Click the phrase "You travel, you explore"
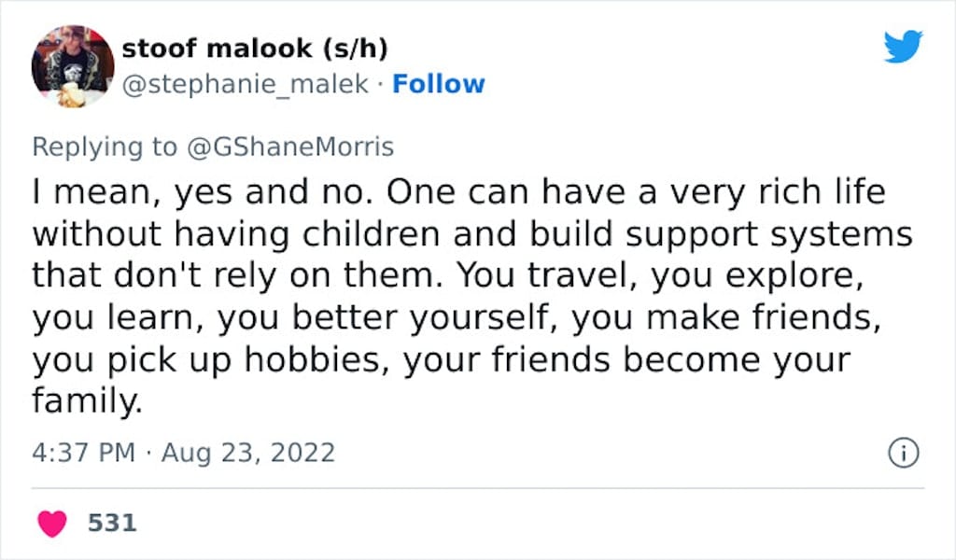 click(660, 276)
